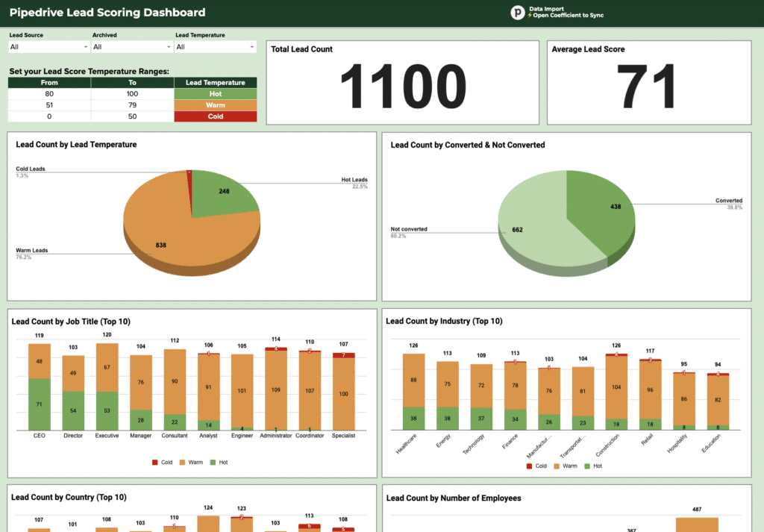This screenshot has width=764, height=532.
Task: Open the Lead Source filter dropdown
Action: click(x=48, y=47)
